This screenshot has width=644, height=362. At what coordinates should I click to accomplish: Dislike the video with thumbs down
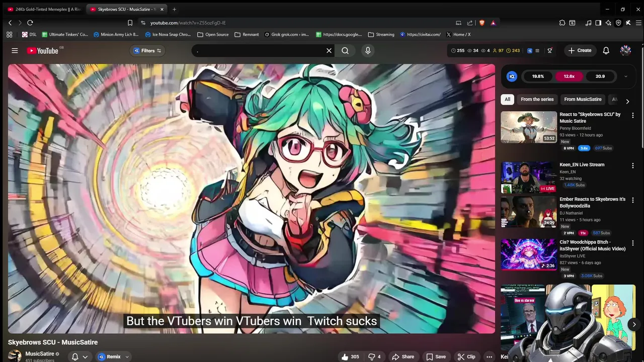click(374, 356)
